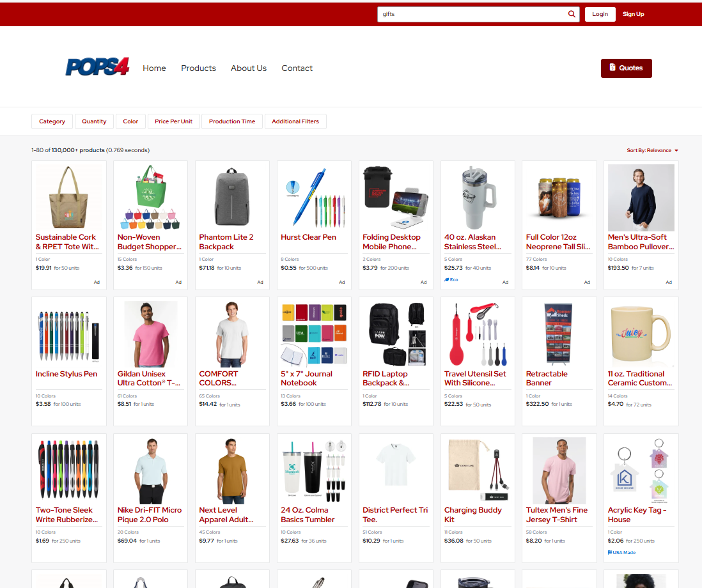Open the Hurst Clear Pen image

314,197
